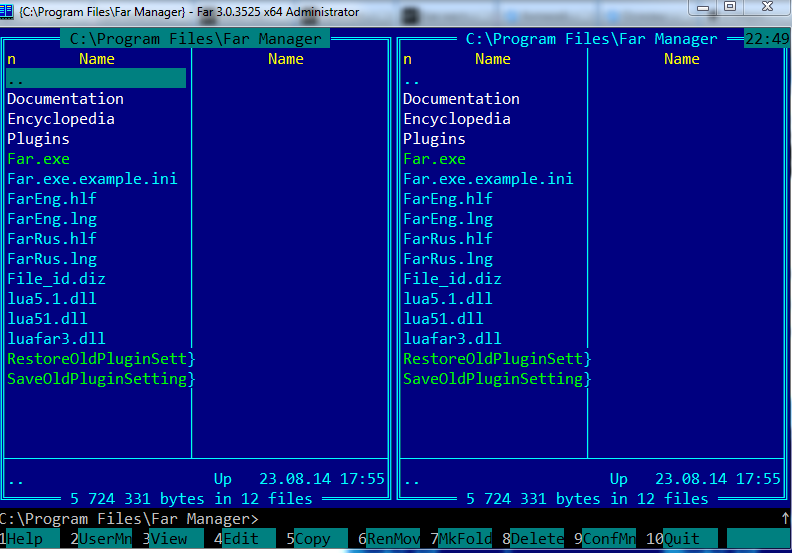Select luafar3.dll in right panel
Image resolution: width=792 pixels, height=553 pixels.
coord(452,339)
